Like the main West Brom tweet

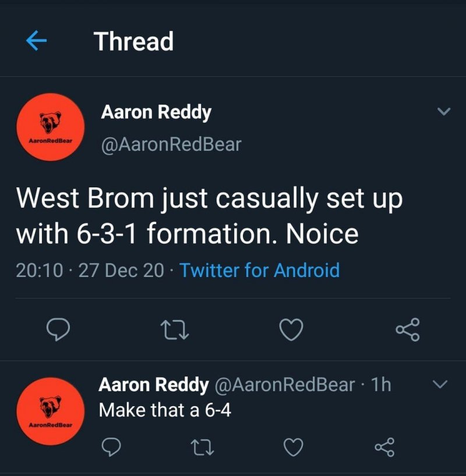(291, 330)
